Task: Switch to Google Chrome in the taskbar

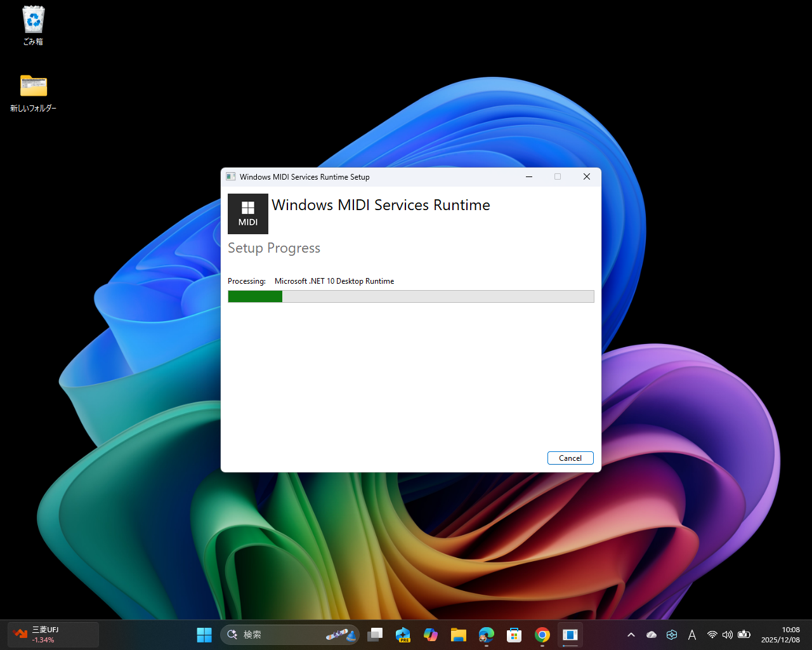Action: (542, 635)
